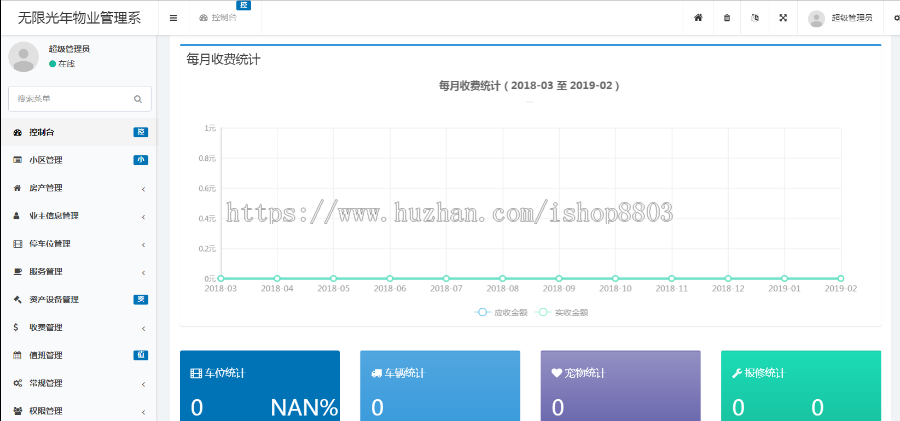Click the 超级管理员 name in the sidebar profile
The width and height of the screenshot is (900, 421).
(69, 49)
